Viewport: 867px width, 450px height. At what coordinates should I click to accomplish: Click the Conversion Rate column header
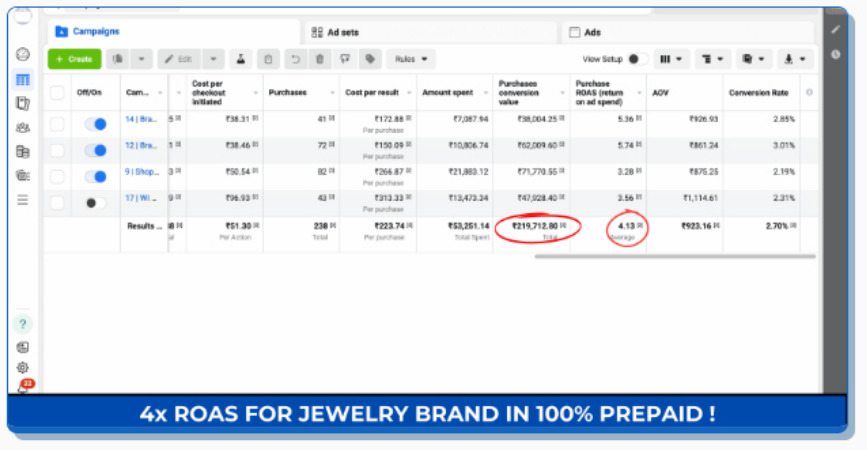tap(759, 93)
